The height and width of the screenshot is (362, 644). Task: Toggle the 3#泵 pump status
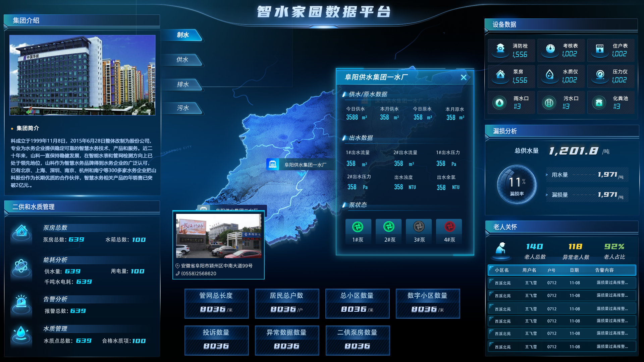(419, 227)
